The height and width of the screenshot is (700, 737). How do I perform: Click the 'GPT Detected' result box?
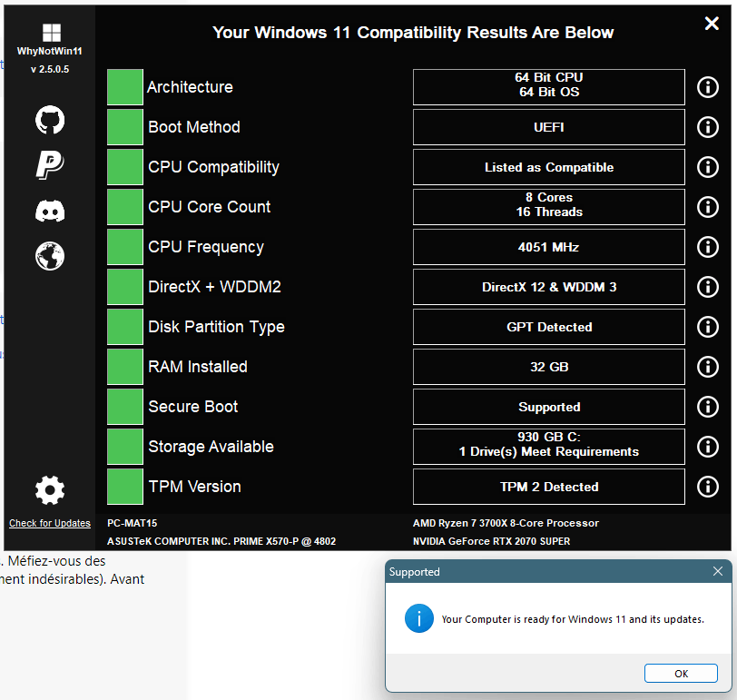548,327
